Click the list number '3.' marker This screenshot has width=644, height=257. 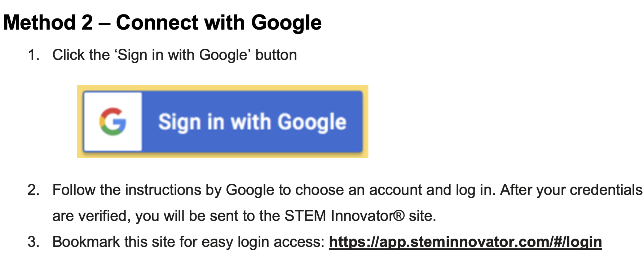tap(34, 242)
